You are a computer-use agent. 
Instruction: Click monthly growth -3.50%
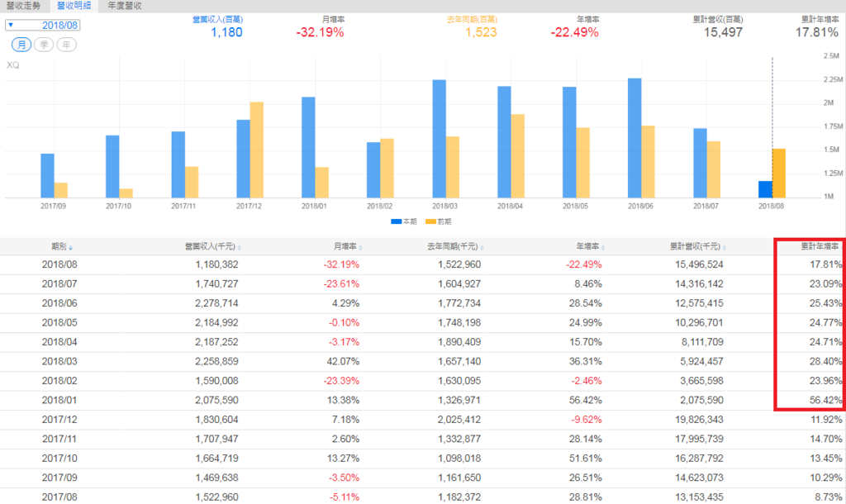tap(345, 478)
